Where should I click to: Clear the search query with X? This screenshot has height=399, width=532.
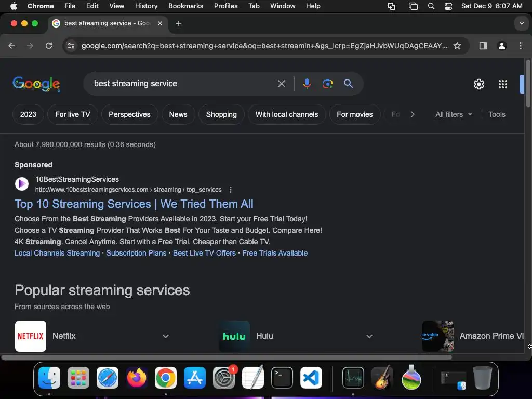tap(281, 84)
